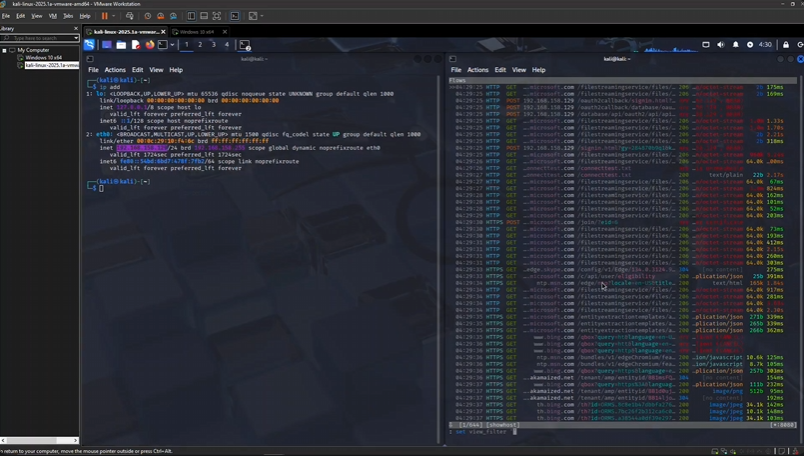Toggle the thumbnail bar view icon
This screenshot has width=804, height=456.
click(204, 16)
